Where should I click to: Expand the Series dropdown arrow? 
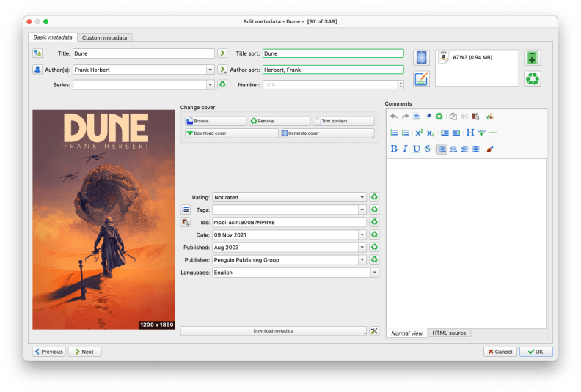tap(210, 85)
